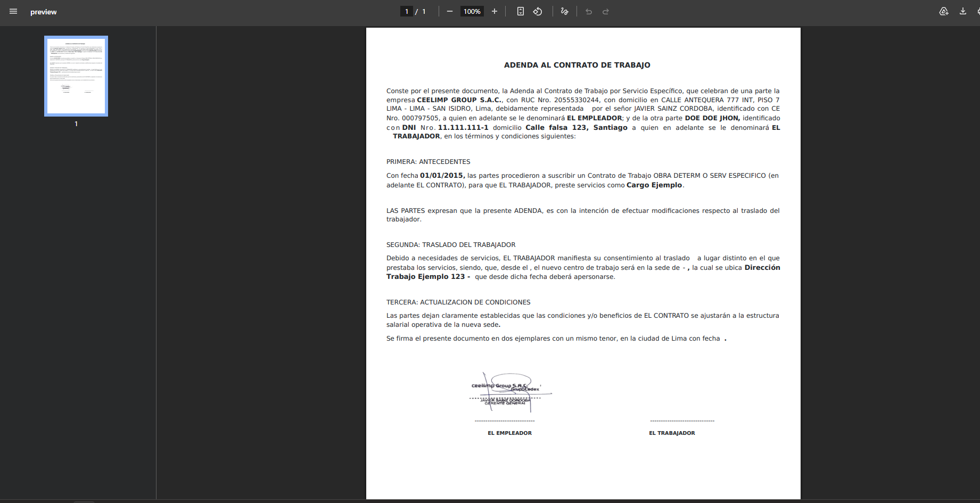Screen dimensions: 980x503
Task: Click the fit to page icon
Action: click(x=521, y=11)
